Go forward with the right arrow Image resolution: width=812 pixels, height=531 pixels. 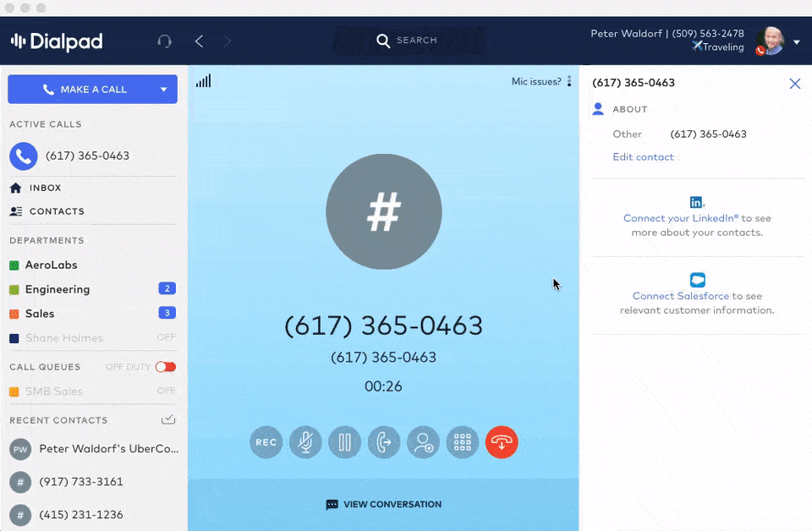coord(228,41)
